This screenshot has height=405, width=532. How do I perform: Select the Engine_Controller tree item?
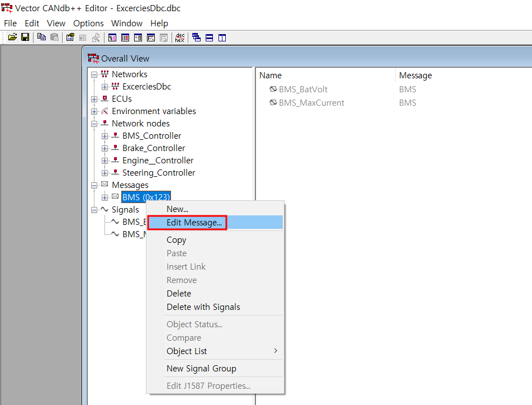[158, 161]
